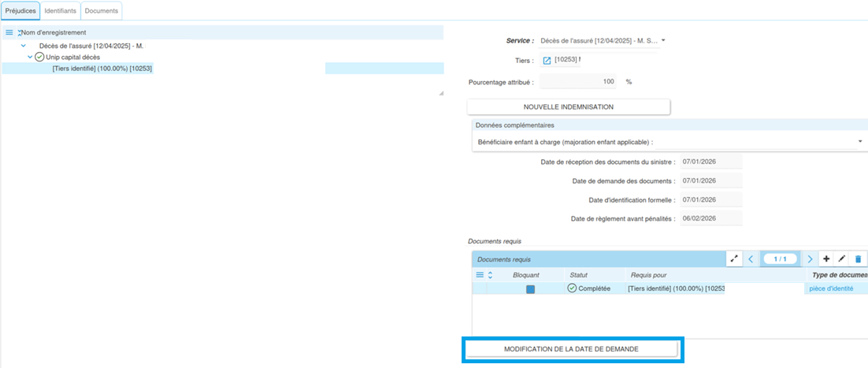Screen dimensions: 868x368
Task: Delete the selected required document with trash icon
Action: coord(859,258)
